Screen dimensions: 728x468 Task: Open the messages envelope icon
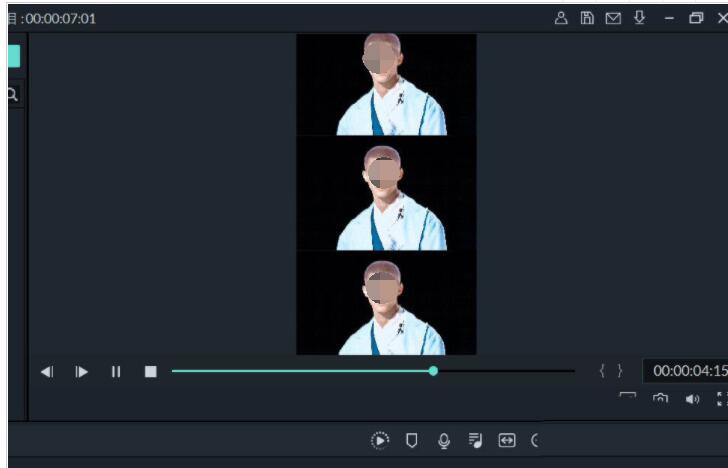[613, 18]
